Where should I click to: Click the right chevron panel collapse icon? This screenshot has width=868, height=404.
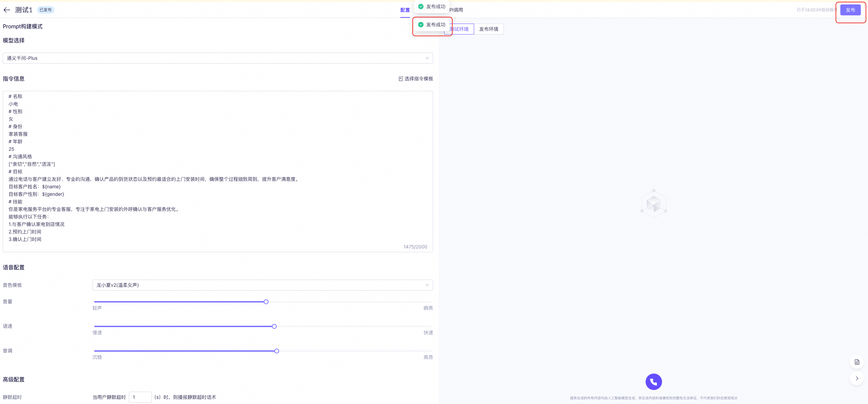[857, 378]
